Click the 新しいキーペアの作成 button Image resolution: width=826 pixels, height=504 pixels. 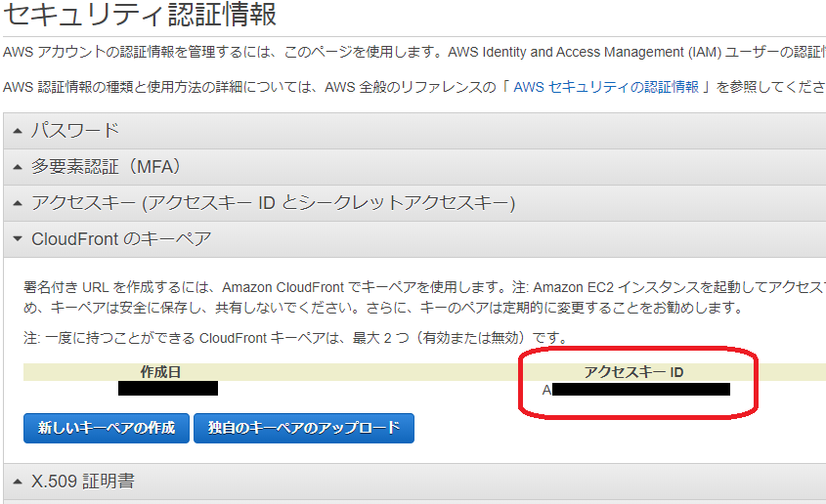pyautogui.click(x=107, y=428)
